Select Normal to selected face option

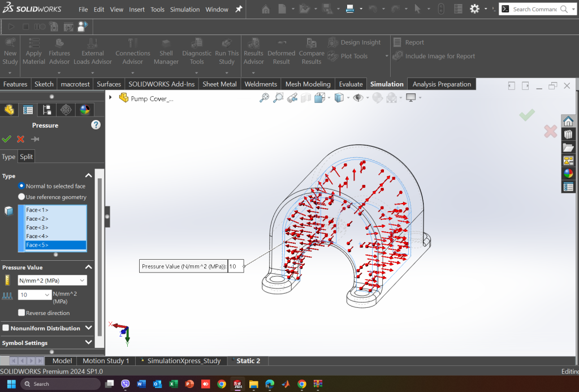pyautogui.click(x=21, y=186)
